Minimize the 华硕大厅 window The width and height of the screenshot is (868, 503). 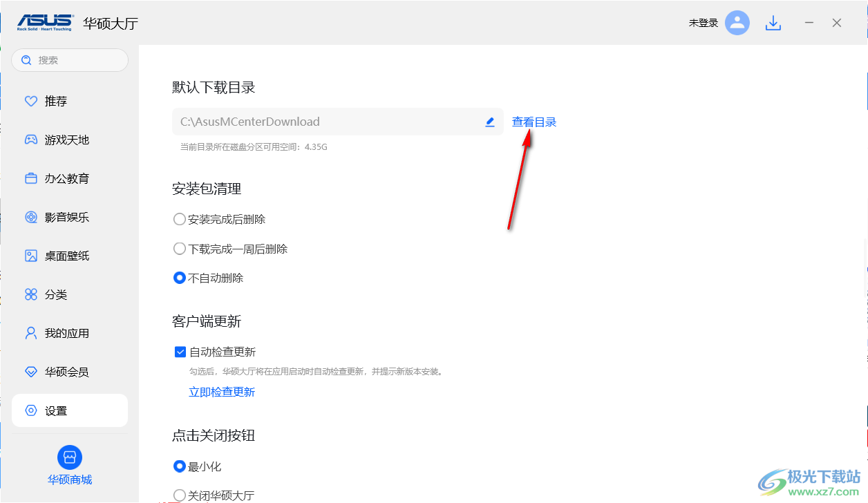click(809, 23)
